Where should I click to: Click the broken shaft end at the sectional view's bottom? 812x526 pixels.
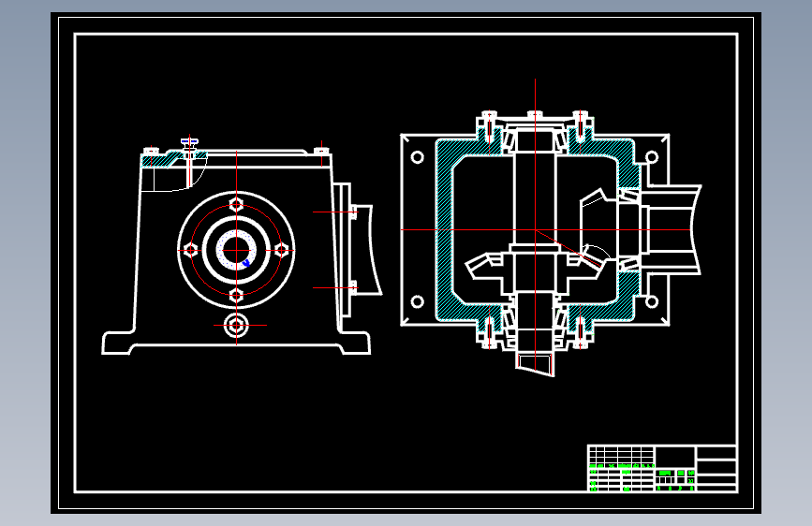click(536, 363)
